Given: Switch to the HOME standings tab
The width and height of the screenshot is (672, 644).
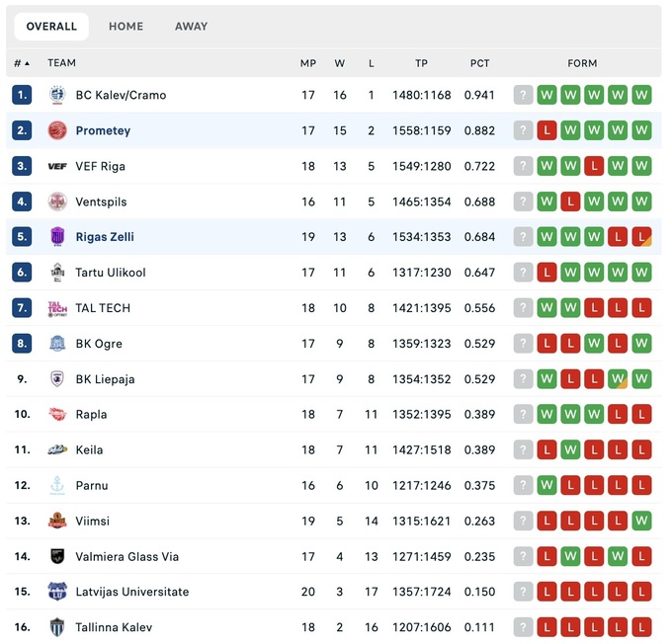Looking at the screenshot, I should click(126, 27).
